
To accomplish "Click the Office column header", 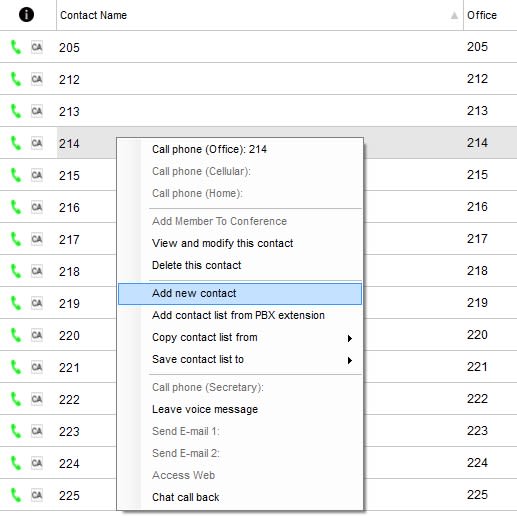I will (x=490, y=15).
